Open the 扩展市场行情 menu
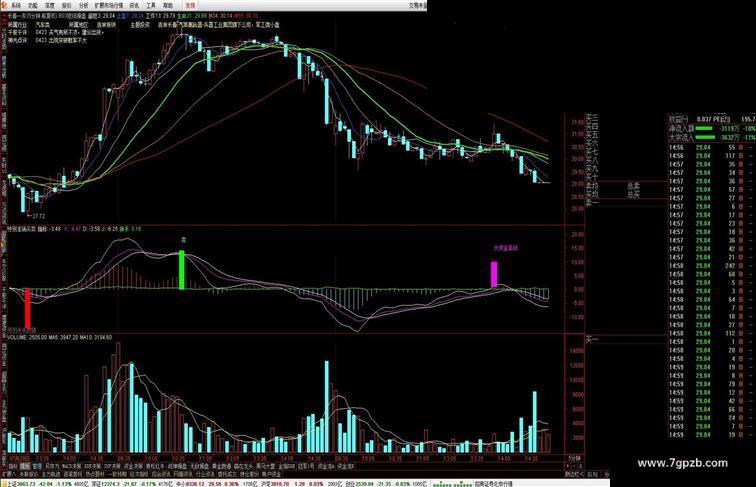The height and width of the screenshot is (487, 756). click(x=108, y=5)
